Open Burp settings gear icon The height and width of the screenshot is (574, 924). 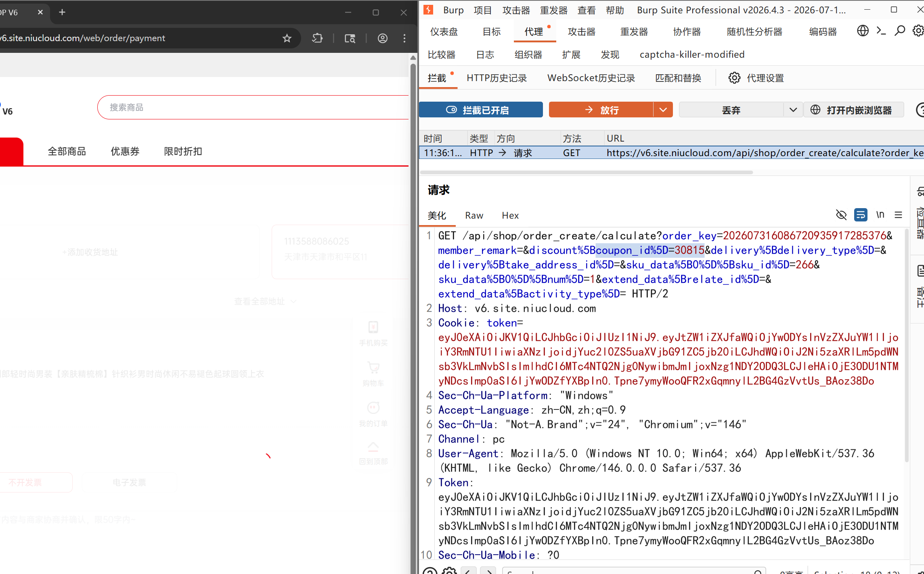click(918, 31)
